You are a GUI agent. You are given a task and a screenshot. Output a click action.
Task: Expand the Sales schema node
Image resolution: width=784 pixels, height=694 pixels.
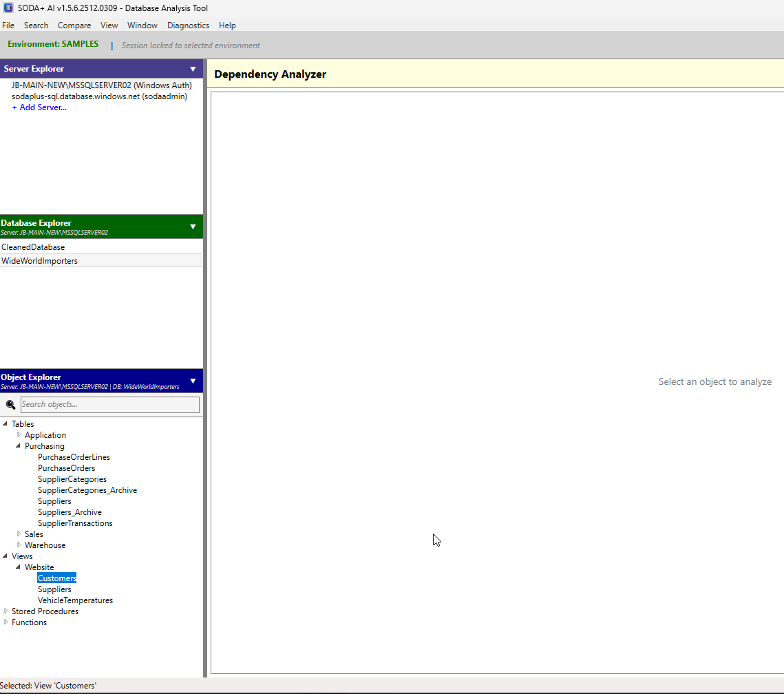pos(19,534)
